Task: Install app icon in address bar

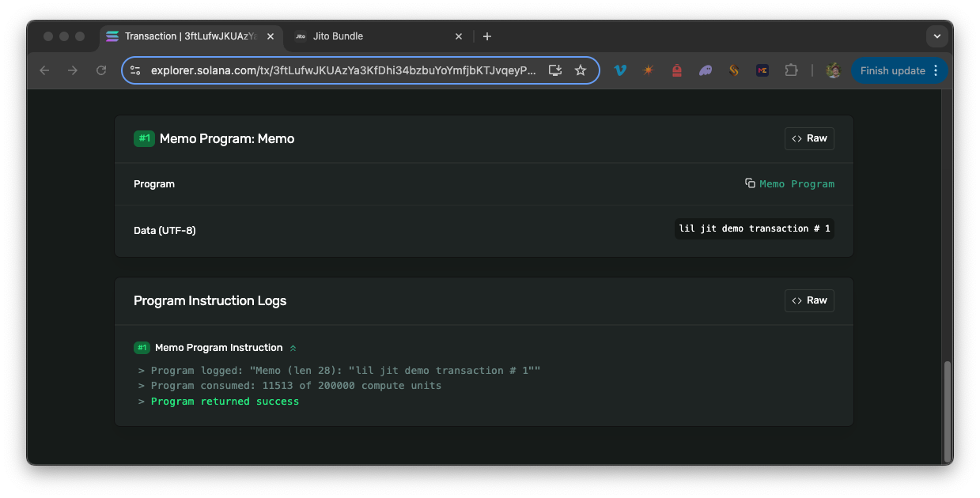Action: (555, 70)
